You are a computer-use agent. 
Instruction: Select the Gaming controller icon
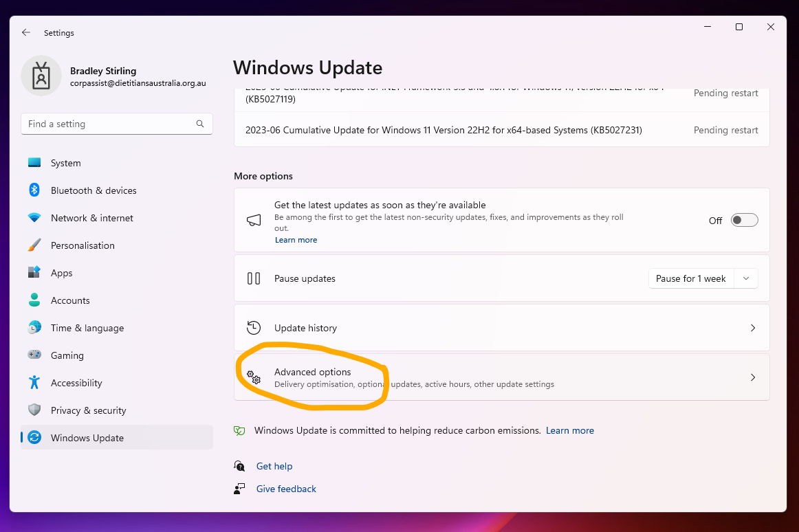tap(34, 355)
